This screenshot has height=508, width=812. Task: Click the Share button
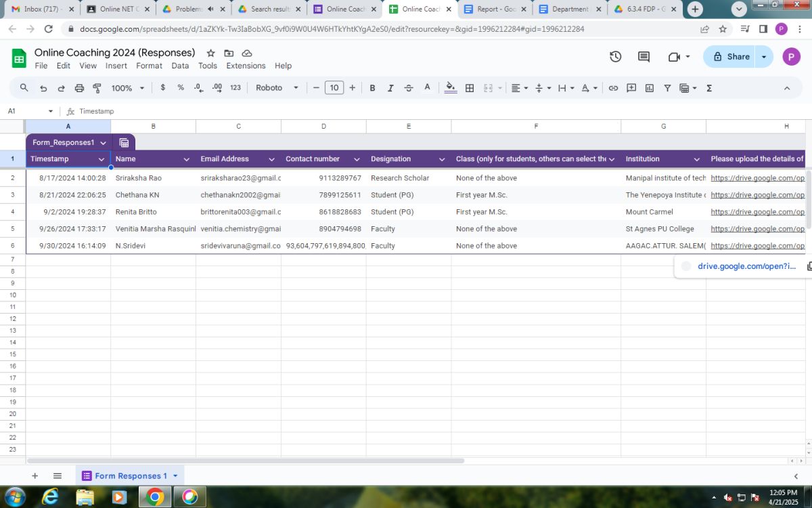point(731,57)
